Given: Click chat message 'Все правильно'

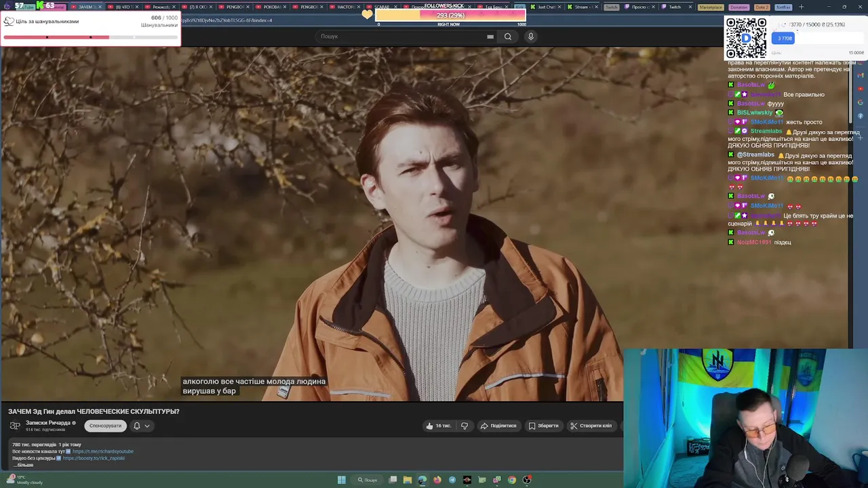Looking at the screenshot, I should point(804,94).
